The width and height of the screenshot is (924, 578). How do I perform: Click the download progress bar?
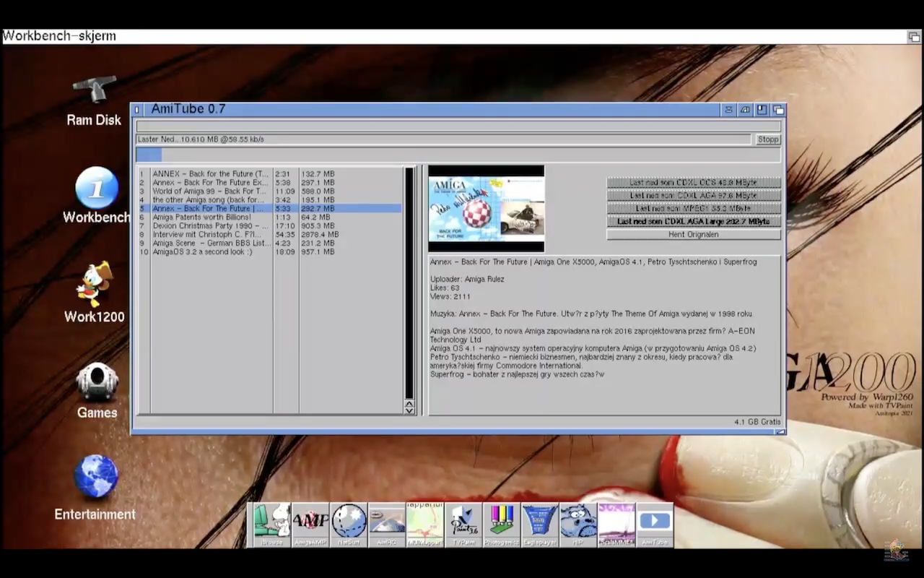tap(458, 155)
